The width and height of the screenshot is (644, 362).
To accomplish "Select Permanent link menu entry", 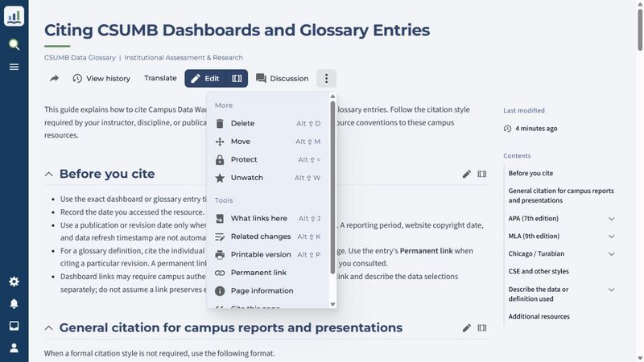I will click(268, 273).
